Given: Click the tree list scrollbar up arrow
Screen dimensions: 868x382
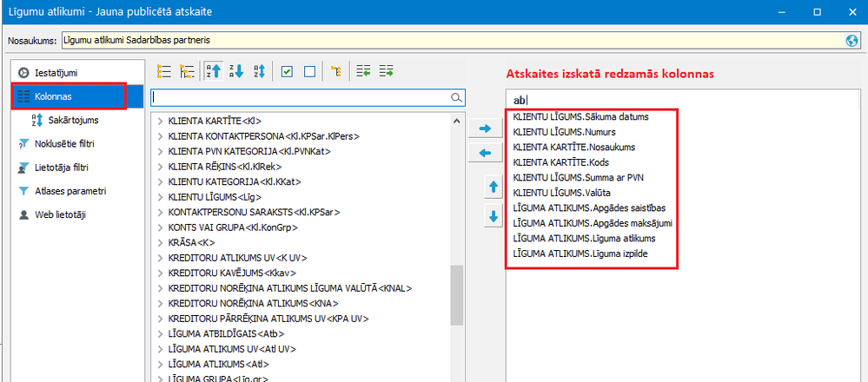Looking at the screenshot, I should 456,121.
